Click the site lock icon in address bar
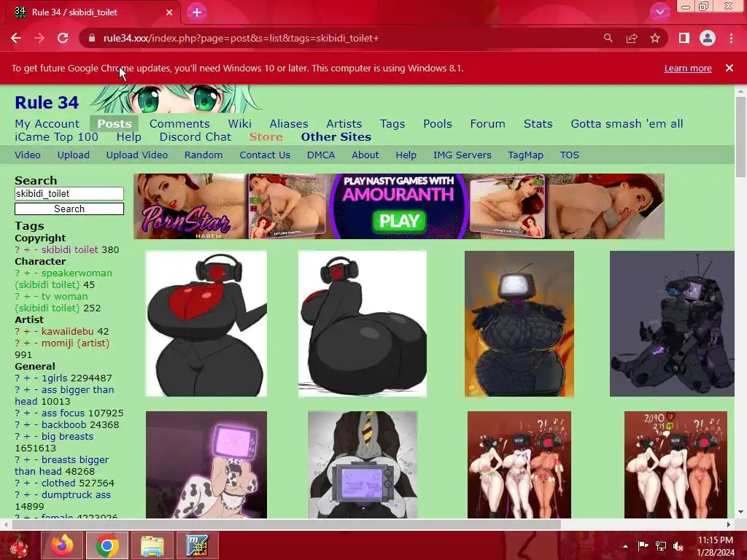The image size is (747, 560). (92, 38)
